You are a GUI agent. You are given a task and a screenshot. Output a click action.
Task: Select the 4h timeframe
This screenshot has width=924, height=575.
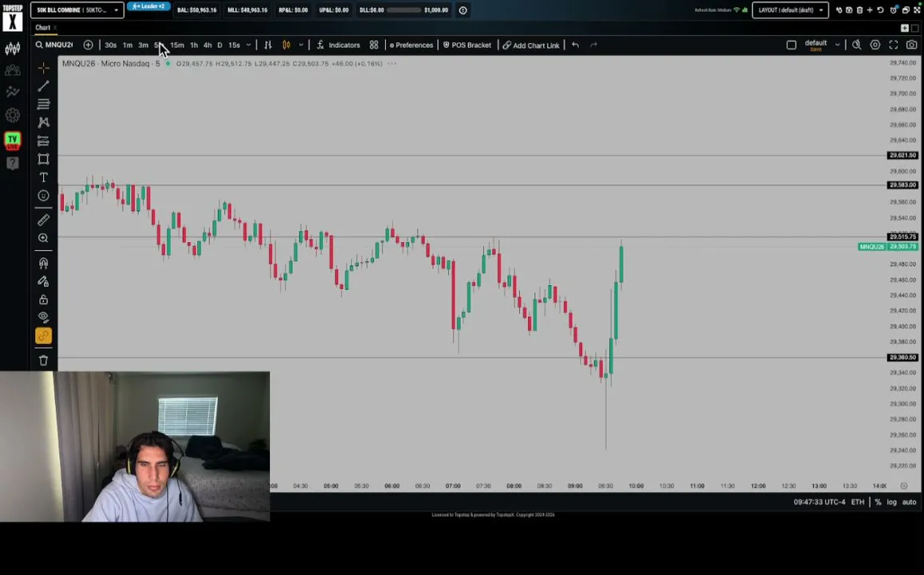tap(208, 46)
